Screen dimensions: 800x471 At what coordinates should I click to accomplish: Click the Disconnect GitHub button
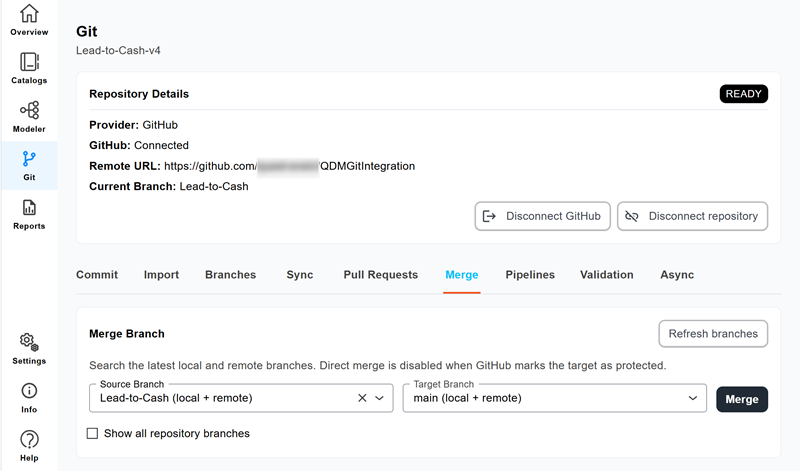[x=542, y=216]
